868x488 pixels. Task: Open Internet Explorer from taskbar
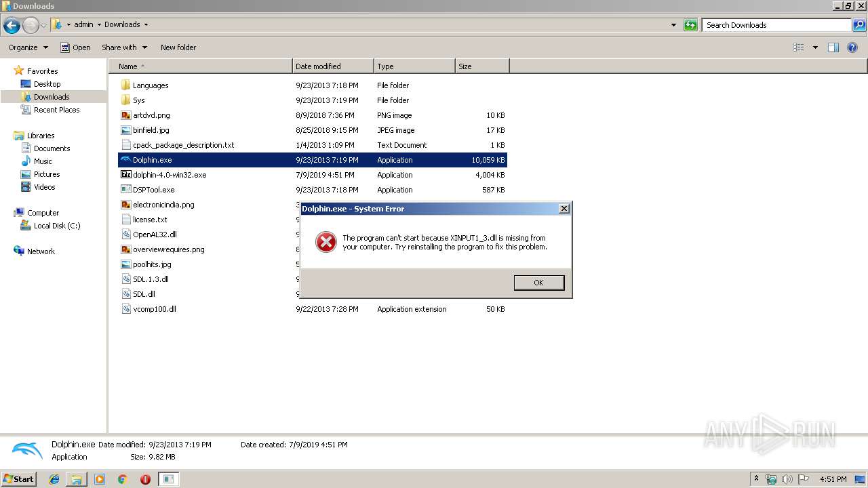pyautogui.click(x=54, y=479)
